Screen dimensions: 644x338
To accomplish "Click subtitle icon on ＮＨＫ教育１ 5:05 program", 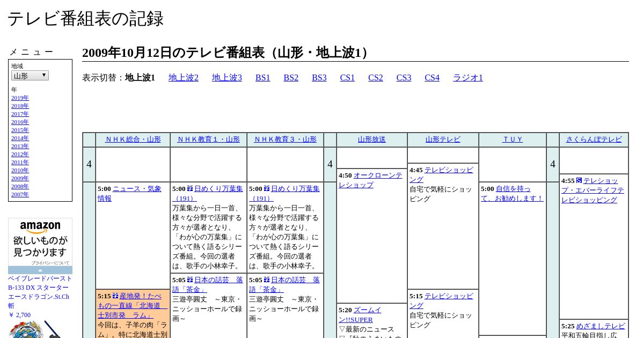I will pyautogui.click(x=190, y=280).
